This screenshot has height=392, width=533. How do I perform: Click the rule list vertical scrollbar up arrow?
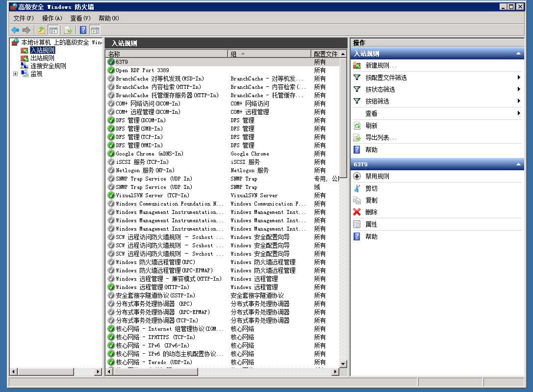click(x=343, y=53)
